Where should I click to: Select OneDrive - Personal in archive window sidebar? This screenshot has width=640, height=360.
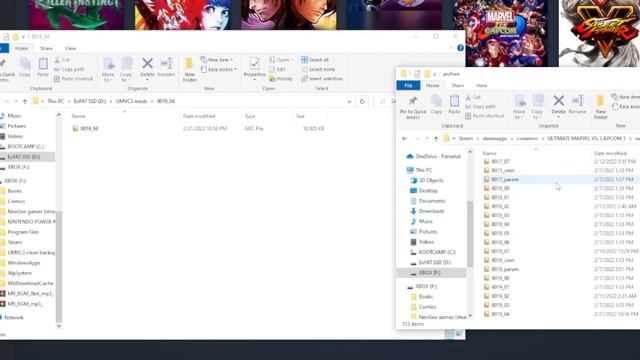[x=438, y=156]
